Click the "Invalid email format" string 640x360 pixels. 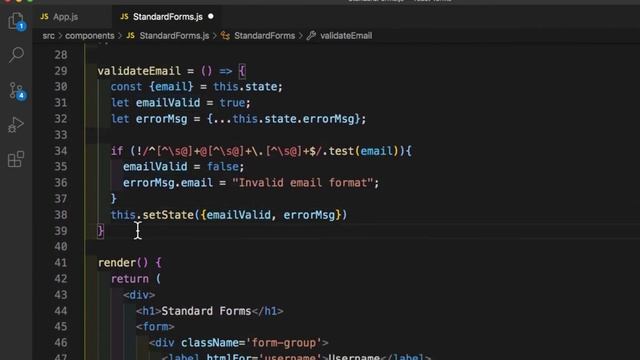[302, 183]
